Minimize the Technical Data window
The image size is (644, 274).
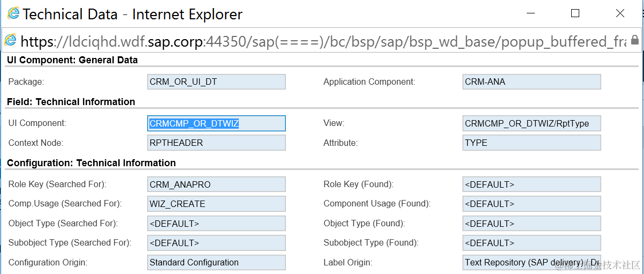pos(529,13)
